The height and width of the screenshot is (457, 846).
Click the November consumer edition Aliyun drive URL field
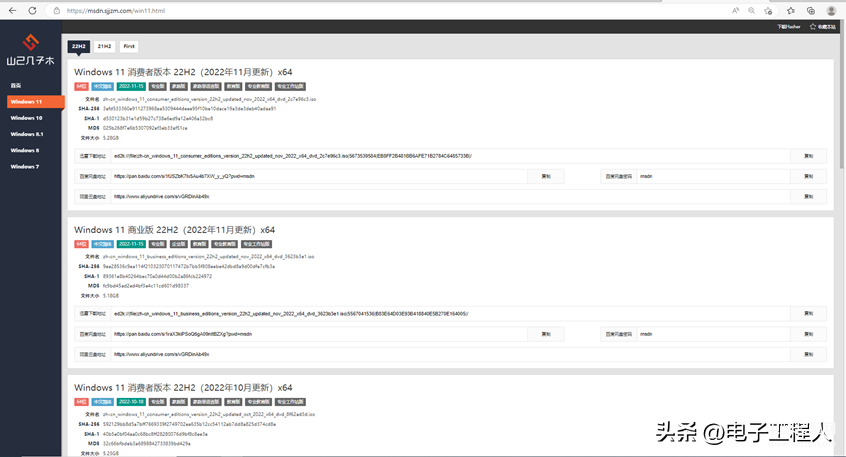(450, 196)
